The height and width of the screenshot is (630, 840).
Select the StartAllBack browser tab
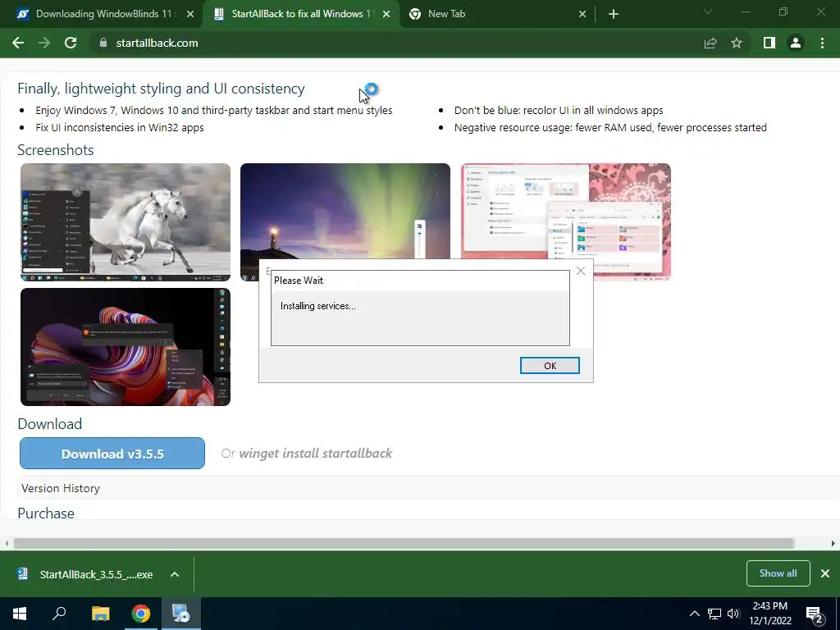tap(300, 14)
